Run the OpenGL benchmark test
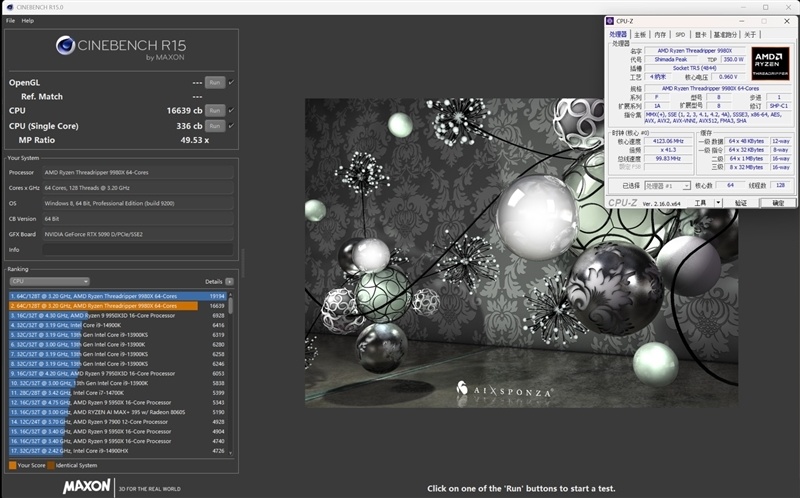800x498 pixels. [x=214, y=82]
